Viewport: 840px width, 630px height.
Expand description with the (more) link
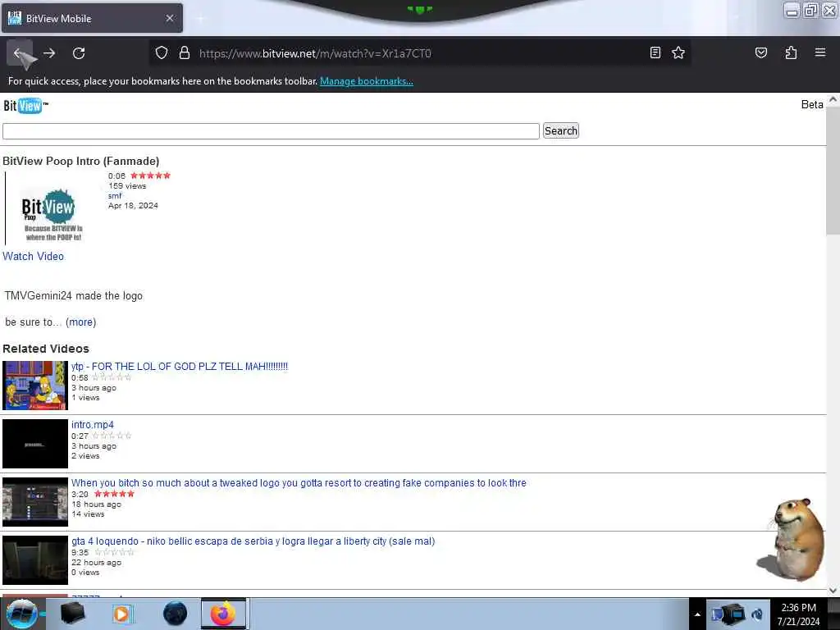[81, 322]
